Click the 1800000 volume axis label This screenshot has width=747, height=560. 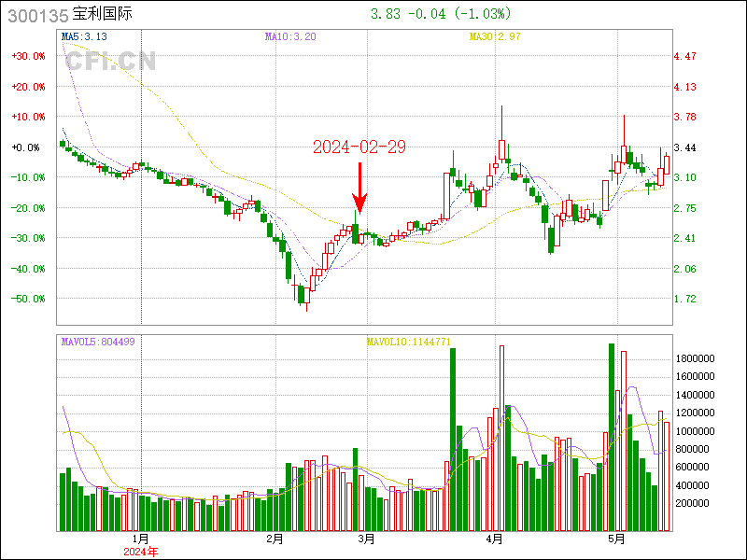(696, 358)
